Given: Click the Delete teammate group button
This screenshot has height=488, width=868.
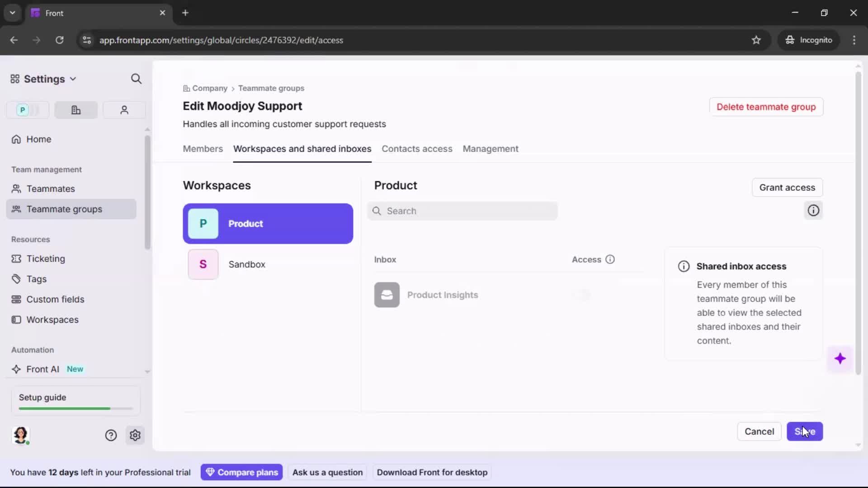Looking at the screenshot, I should pyautogui.click(x=766, y=107).
